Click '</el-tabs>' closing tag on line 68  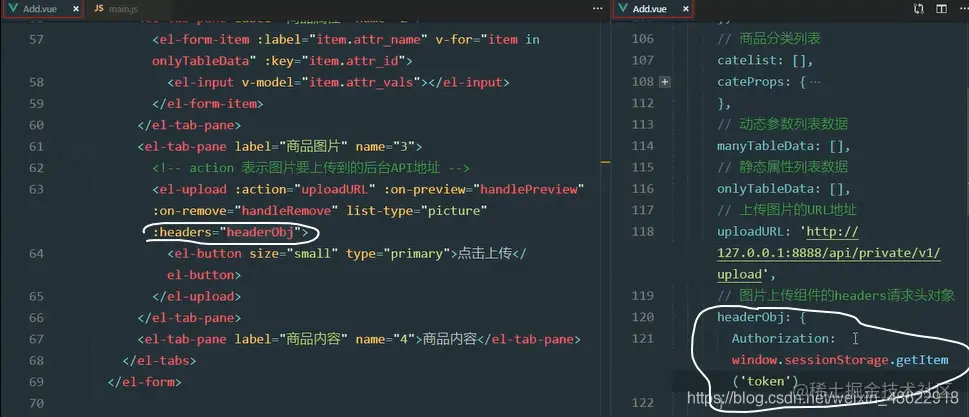click(159, 360)
